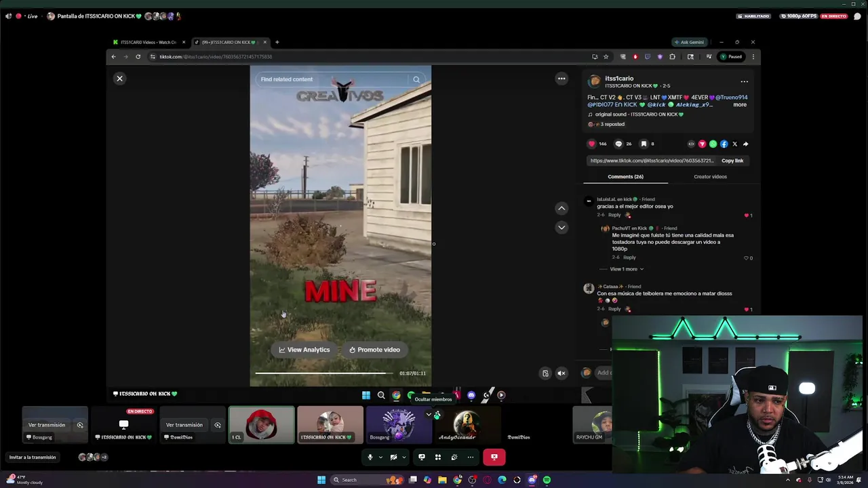The height and width of the screenshot is (488, 868).
Task: Bookmark this page with the star icon
Action: pyautogui.click(x=606, y=57)
